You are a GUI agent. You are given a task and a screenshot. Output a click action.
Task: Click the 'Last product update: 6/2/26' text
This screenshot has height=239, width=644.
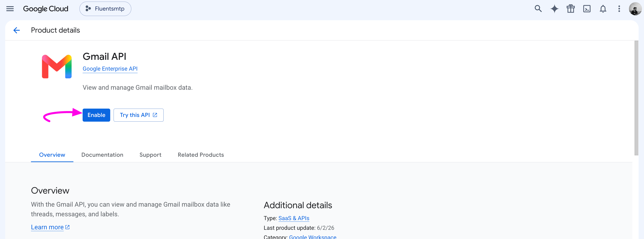pos(299,228)
